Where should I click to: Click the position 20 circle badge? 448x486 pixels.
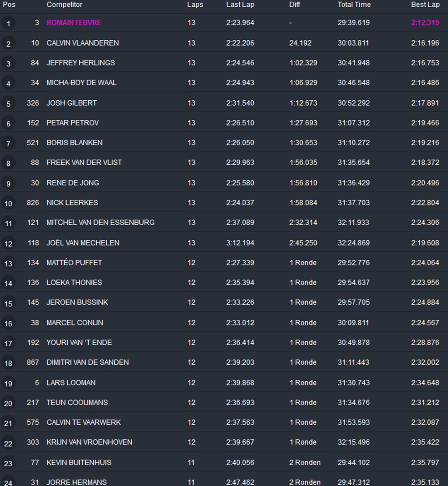pyautogui.click(x=8, y=403)
